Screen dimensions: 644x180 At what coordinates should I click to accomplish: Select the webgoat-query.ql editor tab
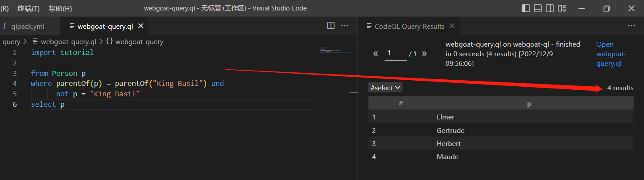click(x=103, y=26)
